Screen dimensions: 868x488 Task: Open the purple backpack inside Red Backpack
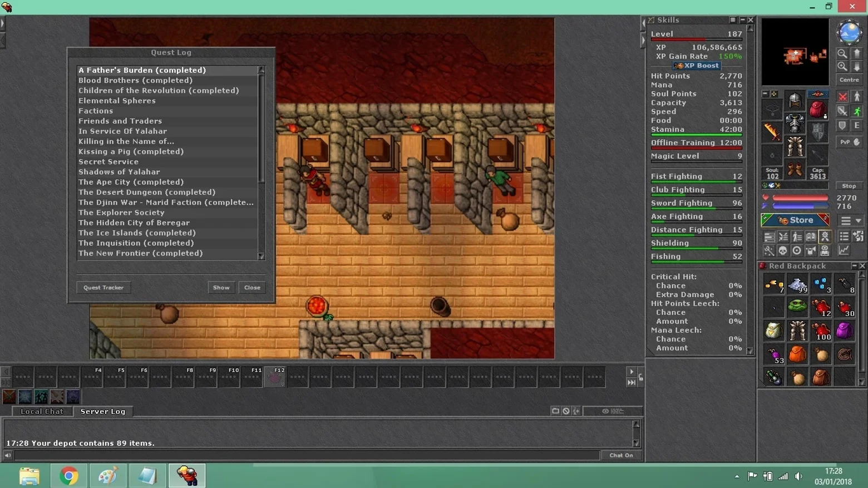[x=844, y=331]
